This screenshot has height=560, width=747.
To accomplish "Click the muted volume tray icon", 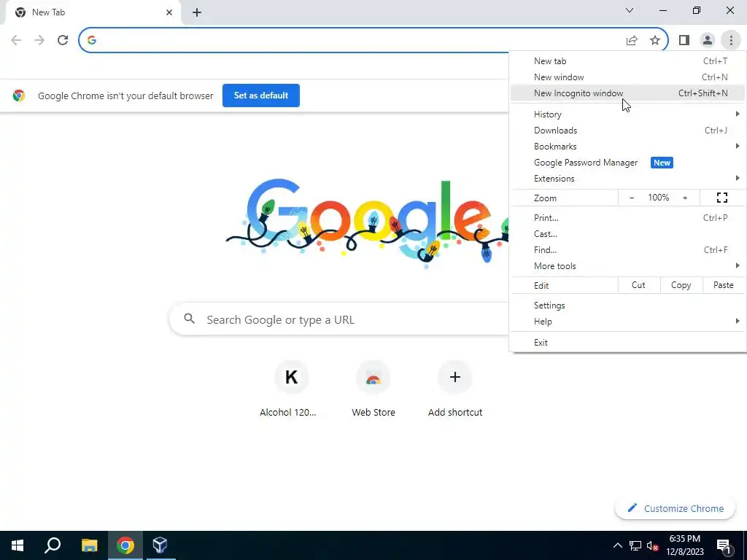I will (652, 545).
